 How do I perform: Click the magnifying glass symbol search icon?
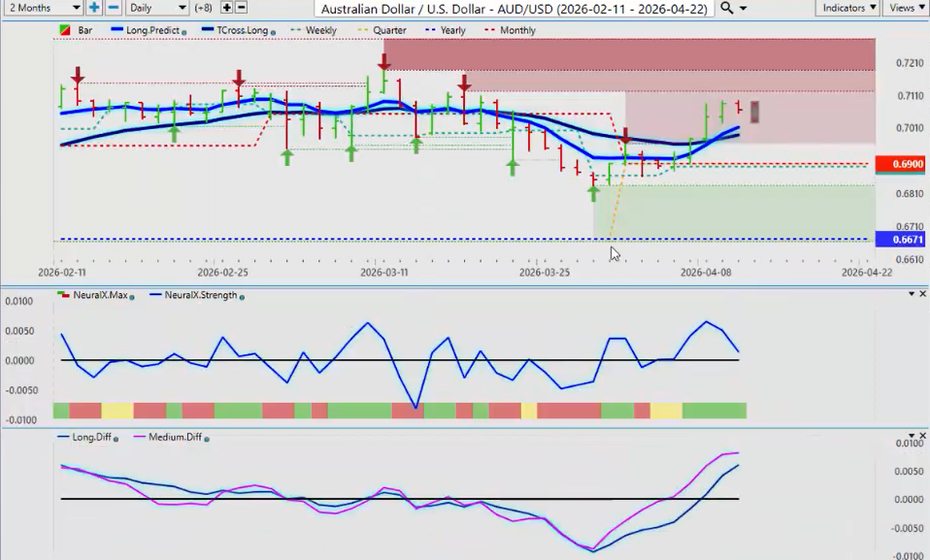(x=727, y=8)
